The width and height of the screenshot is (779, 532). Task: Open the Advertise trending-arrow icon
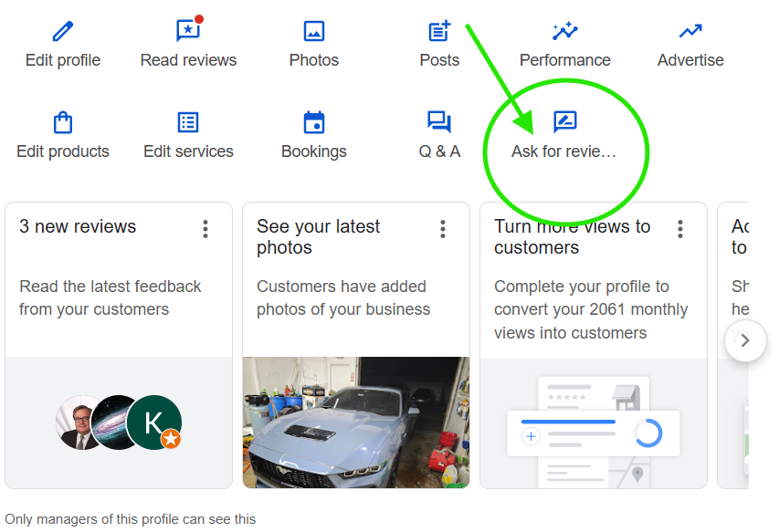(x=690, y=31)
